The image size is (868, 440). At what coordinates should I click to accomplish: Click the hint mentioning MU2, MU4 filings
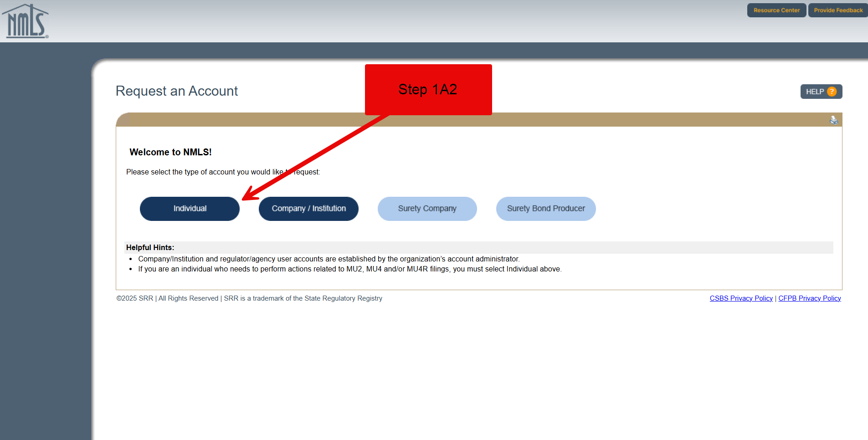point(349,269)
